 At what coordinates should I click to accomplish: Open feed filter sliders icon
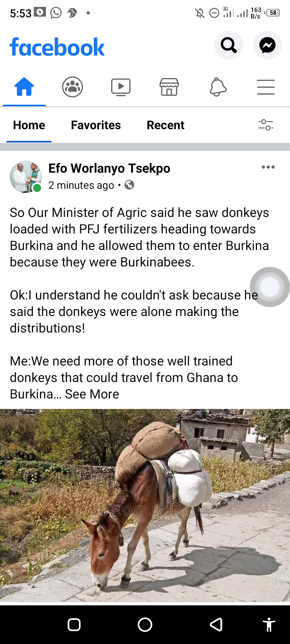(x=266, y=125)
